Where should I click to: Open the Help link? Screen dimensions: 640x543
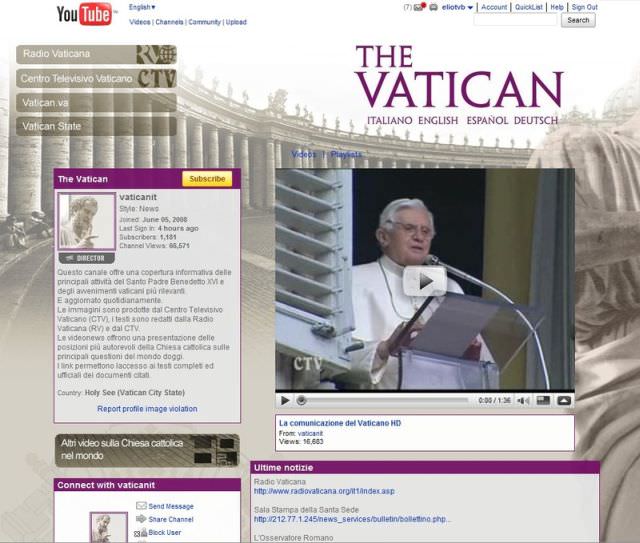click(557, 7)
